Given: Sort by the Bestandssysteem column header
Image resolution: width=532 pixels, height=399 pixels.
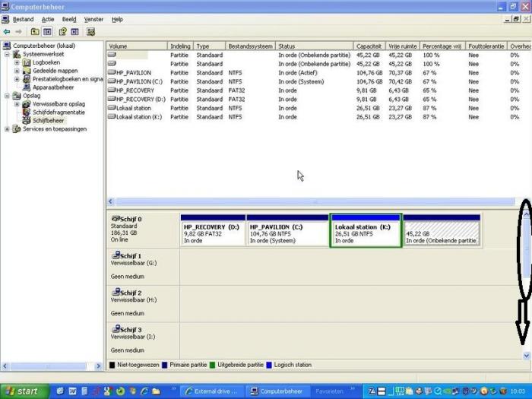Looking at the screenshot, I should (x=250, y=46).
